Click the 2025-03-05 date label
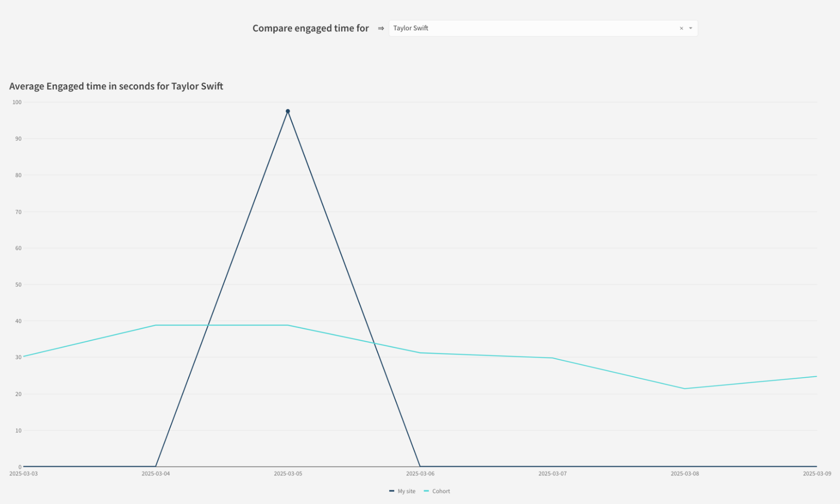The width and height of the screenshot is (840, 504). point(288,473)
